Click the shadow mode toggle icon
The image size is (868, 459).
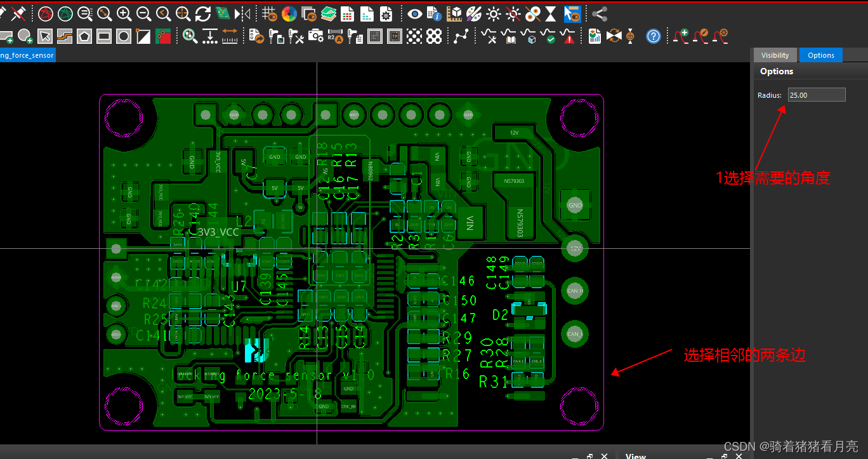pos(309,13)
